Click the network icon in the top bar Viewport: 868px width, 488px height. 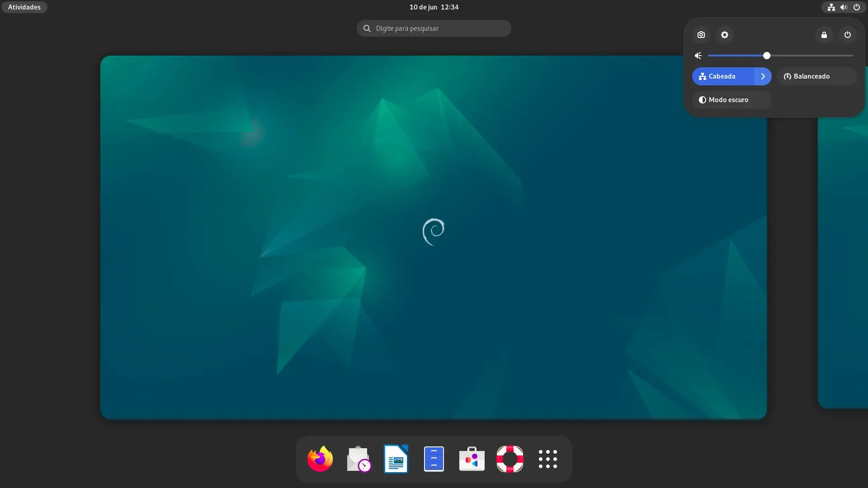[831, 7]
